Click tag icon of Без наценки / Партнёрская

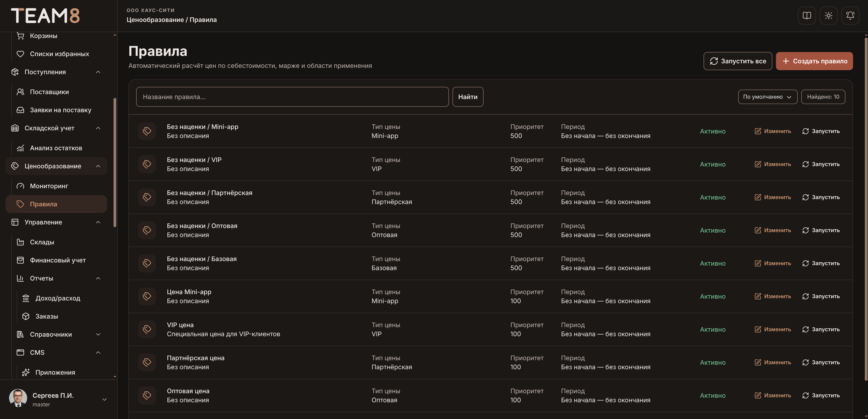[x=147, y=197]
